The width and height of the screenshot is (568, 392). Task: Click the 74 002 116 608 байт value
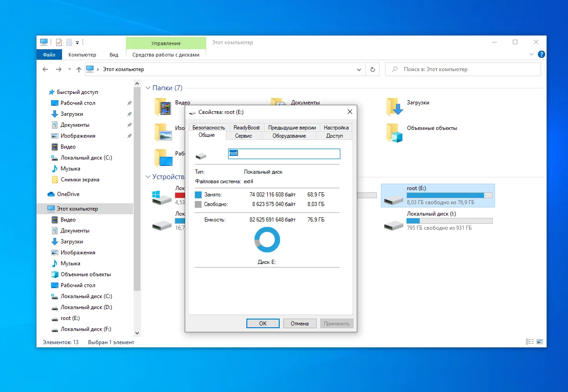click(x=272, y=195)
